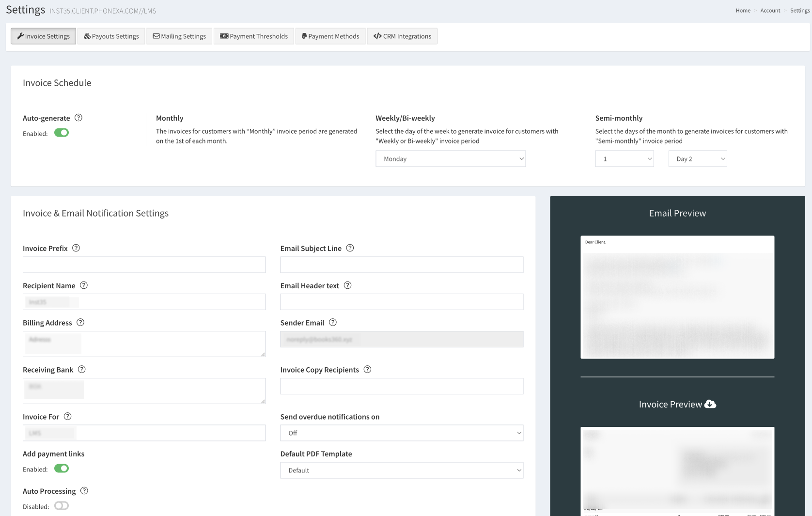Click the help icon next to Auto-generate
The width and height of the screenshot is (812, 516).
[x=78, y=118]
